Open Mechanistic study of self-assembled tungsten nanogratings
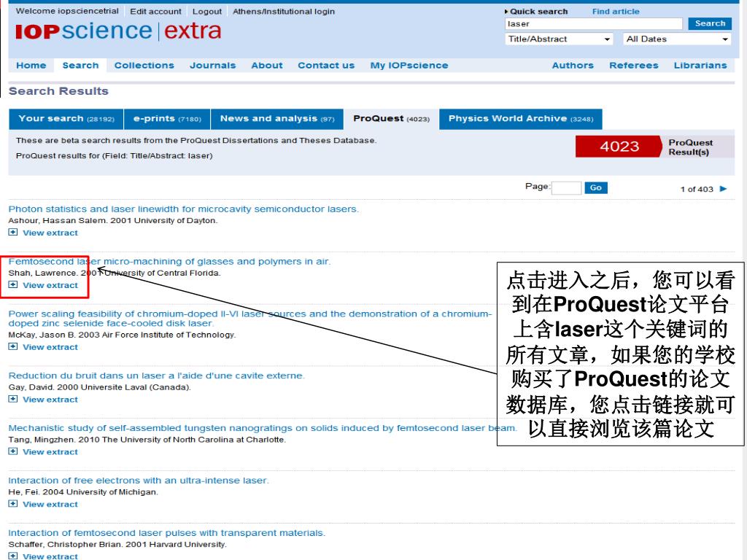Screen dimensions: 747x560 [262, 428]
